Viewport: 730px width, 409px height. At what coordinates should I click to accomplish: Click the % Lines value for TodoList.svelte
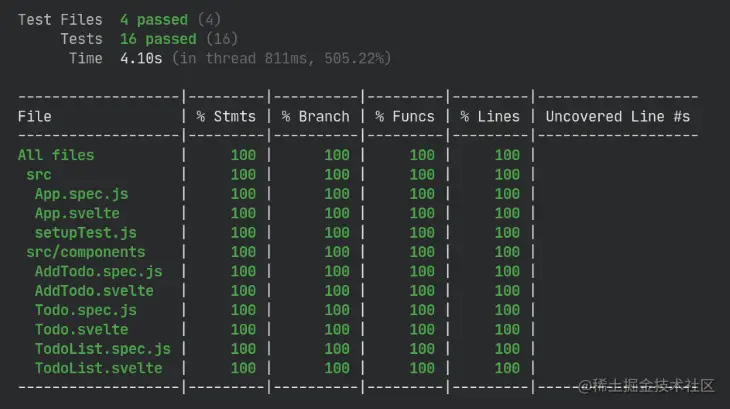[x=507, y=368]
